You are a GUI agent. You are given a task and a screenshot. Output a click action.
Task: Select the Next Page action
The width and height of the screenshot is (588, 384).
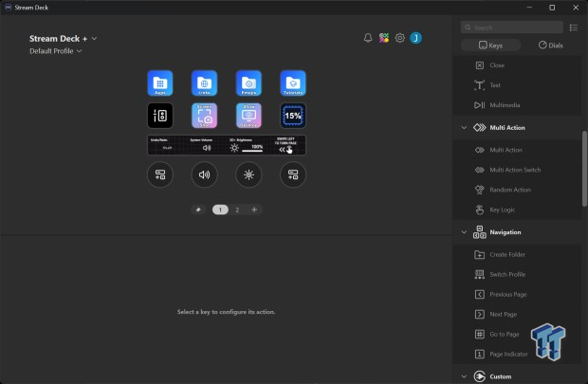coord(518,314)
